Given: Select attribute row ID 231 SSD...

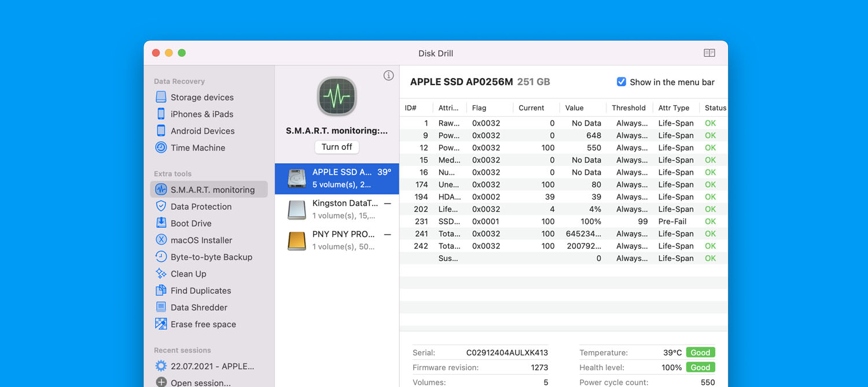Looking at the screenshot, I should [x=564, y=222].
